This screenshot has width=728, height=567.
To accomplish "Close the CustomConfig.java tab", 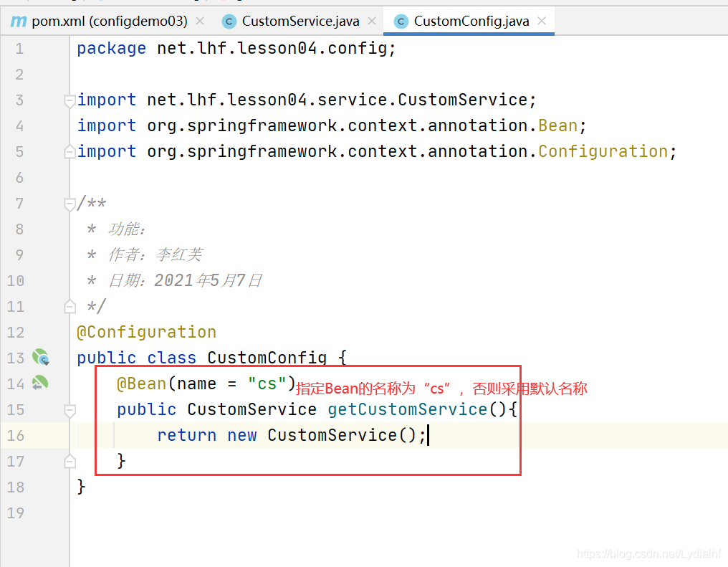I will coord(542,21).
